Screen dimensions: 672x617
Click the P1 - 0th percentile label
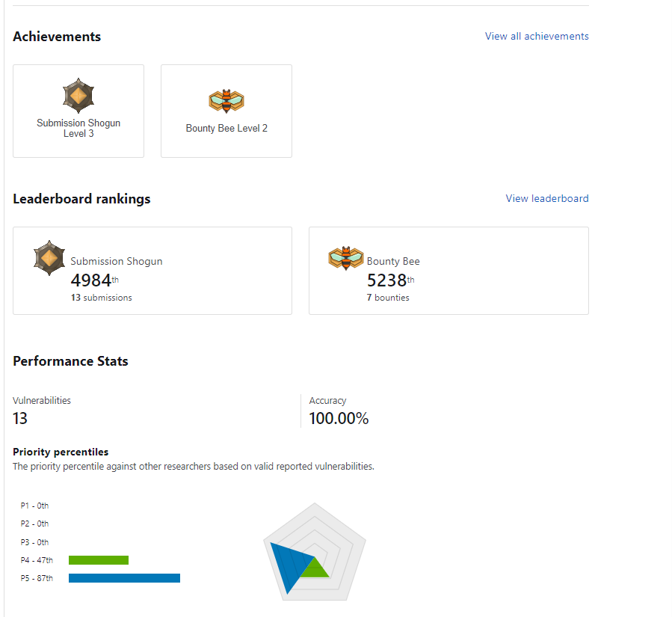[34, 506]
